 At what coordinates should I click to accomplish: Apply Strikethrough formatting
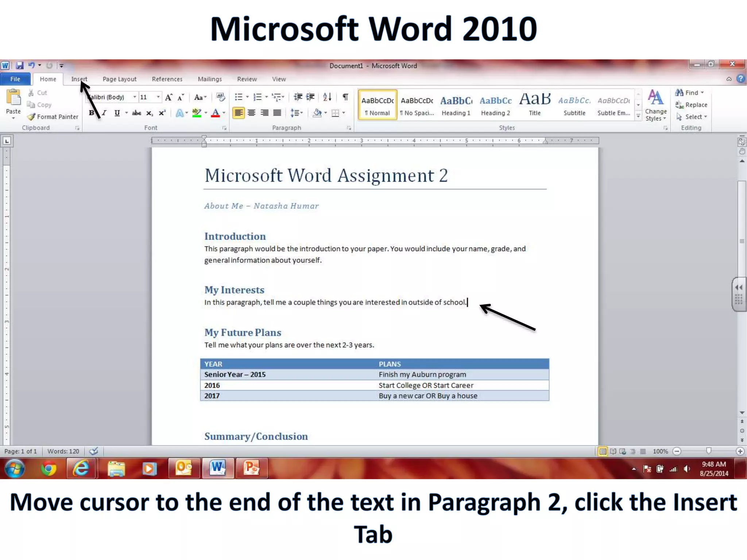click(x=136, y=113)
